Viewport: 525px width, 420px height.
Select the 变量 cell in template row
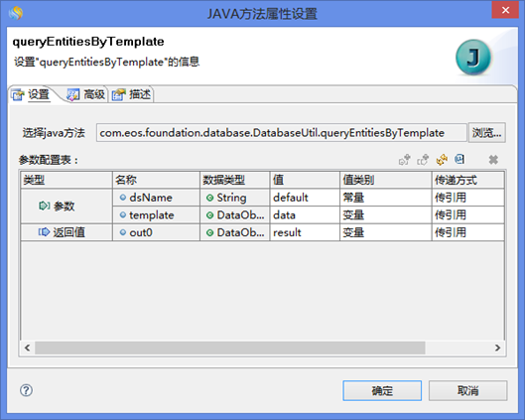(x=385, y=214)
